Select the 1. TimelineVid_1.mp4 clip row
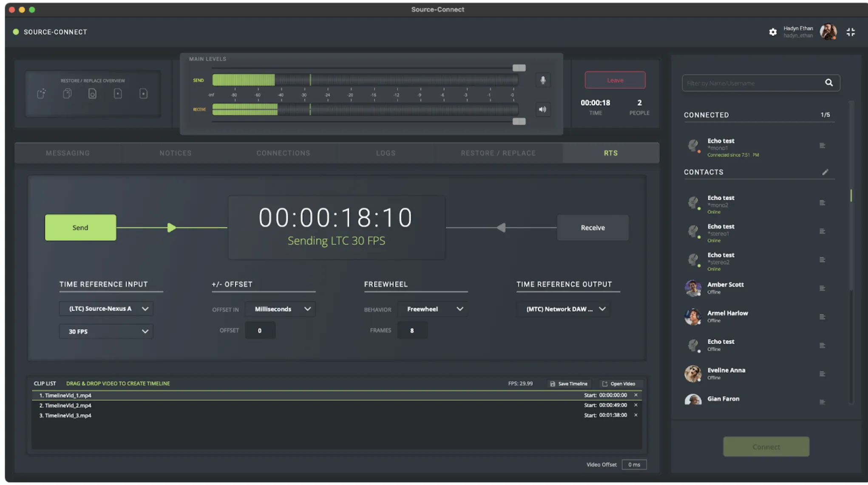This screenshot has height=485, width=868. coord(337,395)
